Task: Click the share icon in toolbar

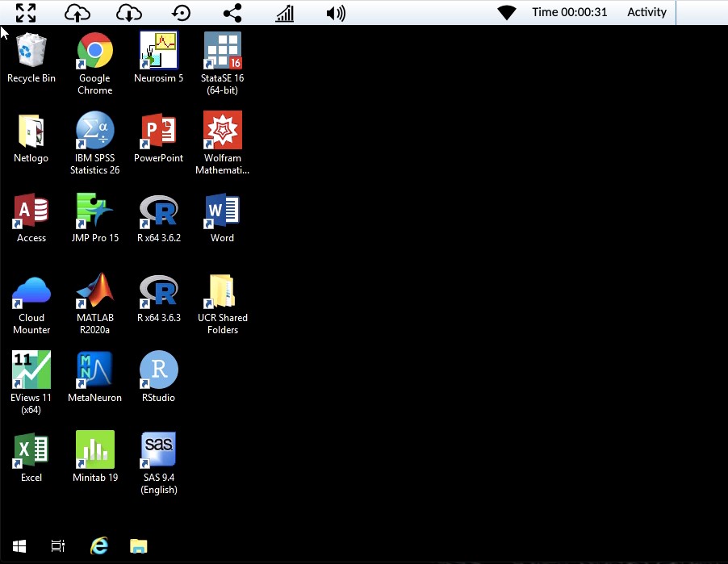Action: click(232, 13)
